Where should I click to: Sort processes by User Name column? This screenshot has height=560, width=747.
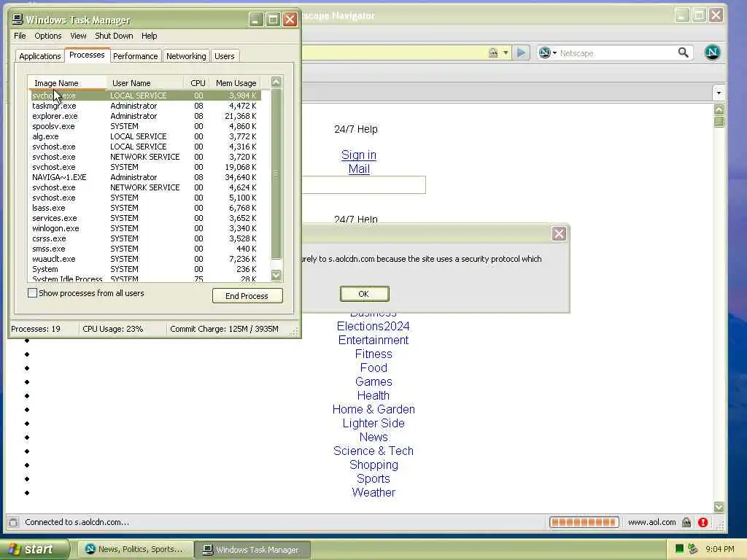[145, 83]
